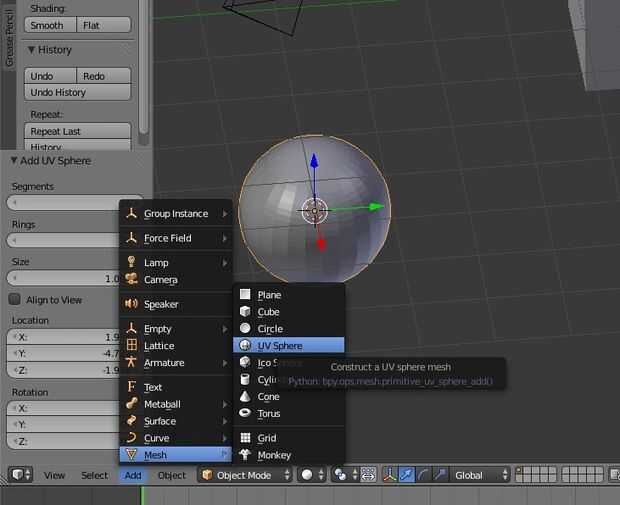Click the Ico Sphere icon

pos(245,362)
